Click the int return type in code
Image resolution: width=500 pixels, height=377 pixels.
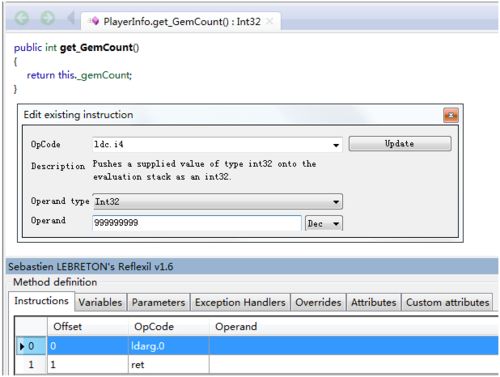51,47
